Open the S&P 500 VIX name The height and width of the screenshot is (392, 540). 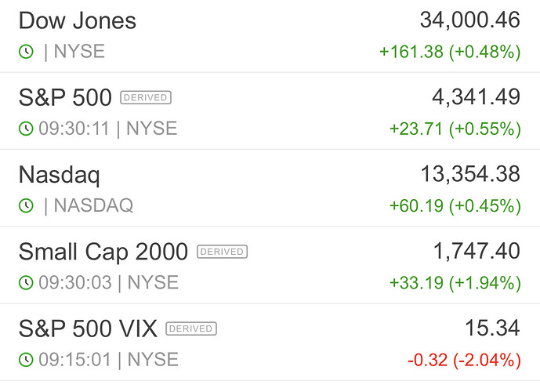click(x=88, y=328)
